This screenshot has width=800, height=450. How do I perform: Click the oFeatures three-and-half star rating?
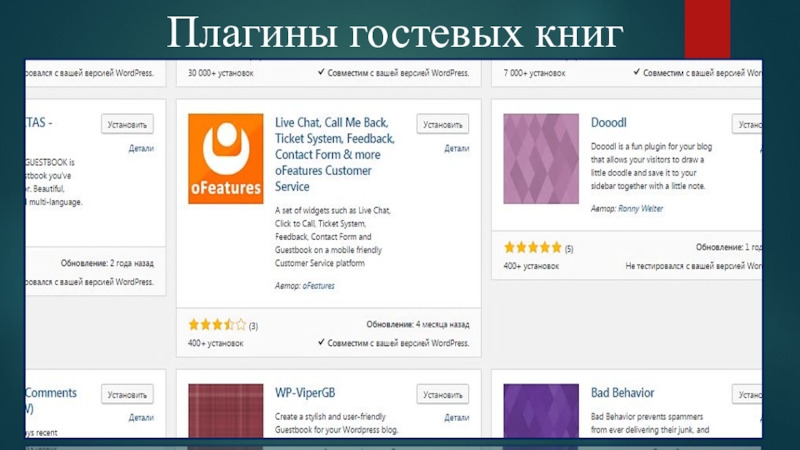217,324
